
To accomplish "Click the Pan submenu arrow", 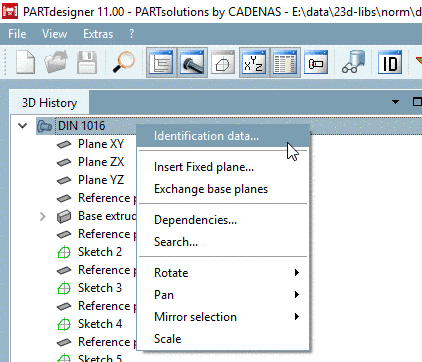I will pyautogui.click(x=297, y=295).
